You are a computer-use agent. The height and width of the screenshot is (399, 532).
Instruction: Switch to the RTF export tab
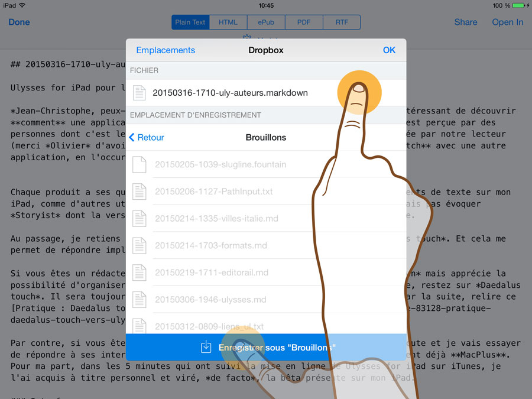click(342, 22)
